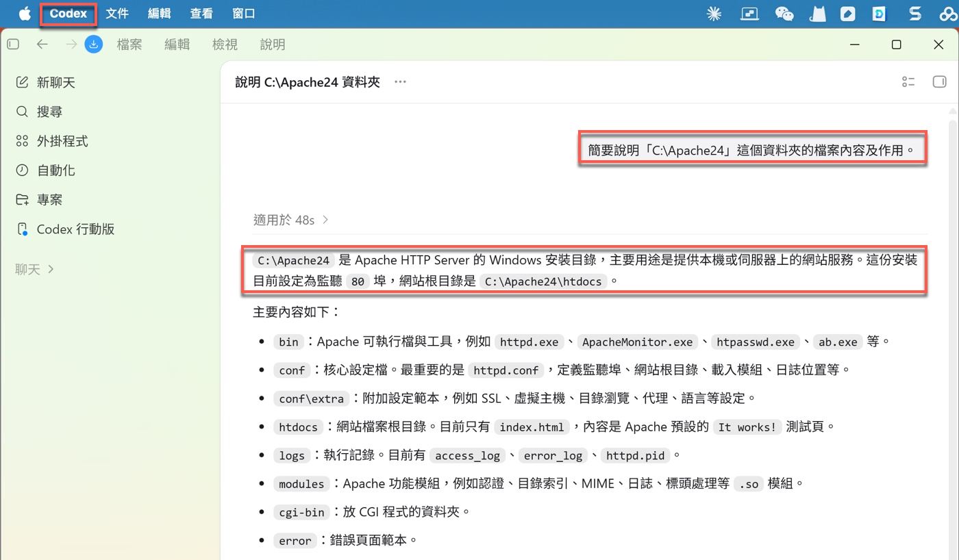This screenshot has height=560, width=959.
Task: Open the Apple menu
Action: [x=25, y=14]
